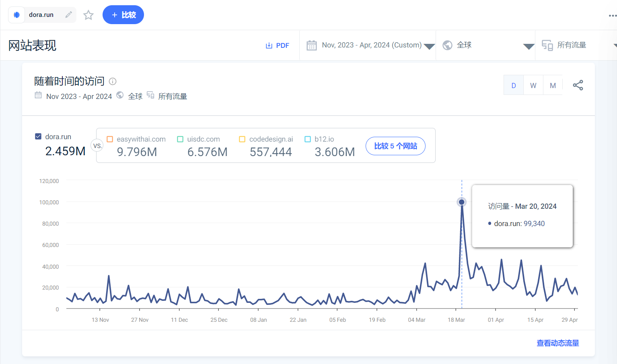Click the blue + 比较 button

click(123, 15)
